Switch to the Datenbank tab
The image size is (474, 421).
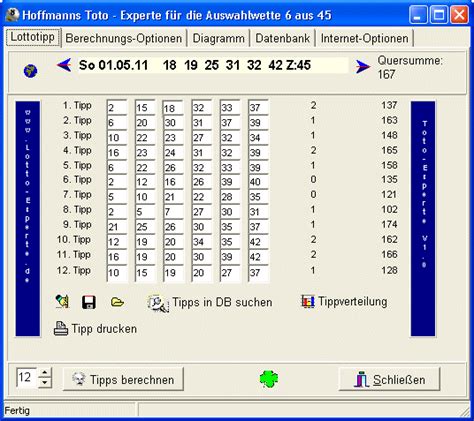click(x=282, y=38)
